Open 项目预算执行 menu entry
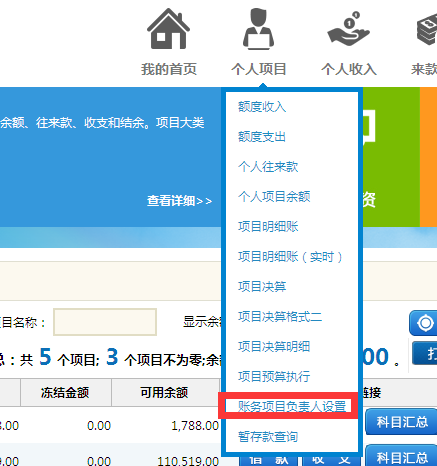The height and width of the screenshot is (466, 437). coord(274,377)
